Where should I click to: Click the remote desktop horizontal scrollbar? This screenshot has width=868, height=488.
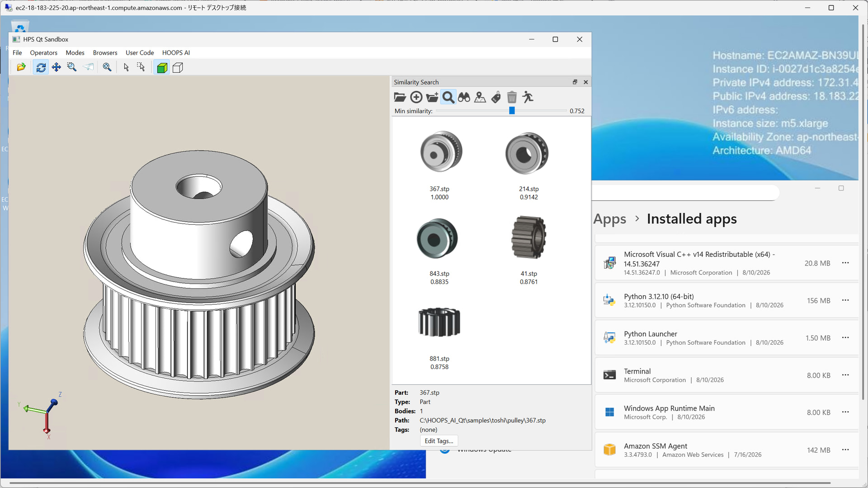coord(420,483)
